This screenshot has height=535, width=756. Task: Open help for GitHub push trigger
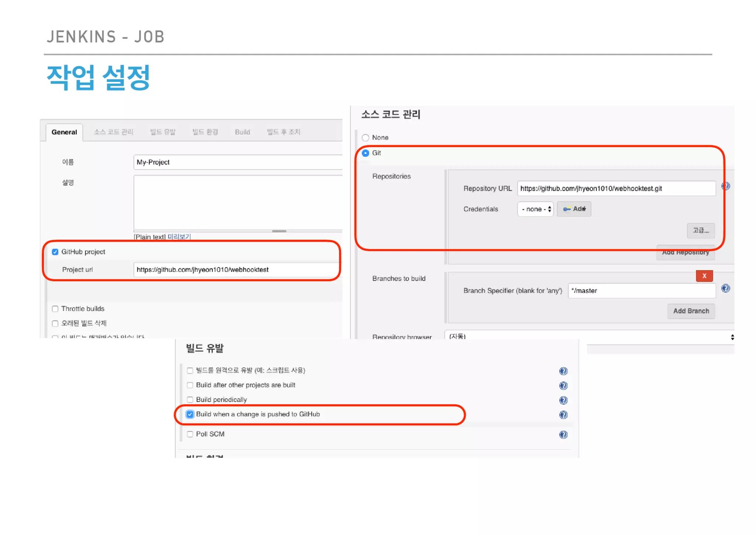click(563, 415)
